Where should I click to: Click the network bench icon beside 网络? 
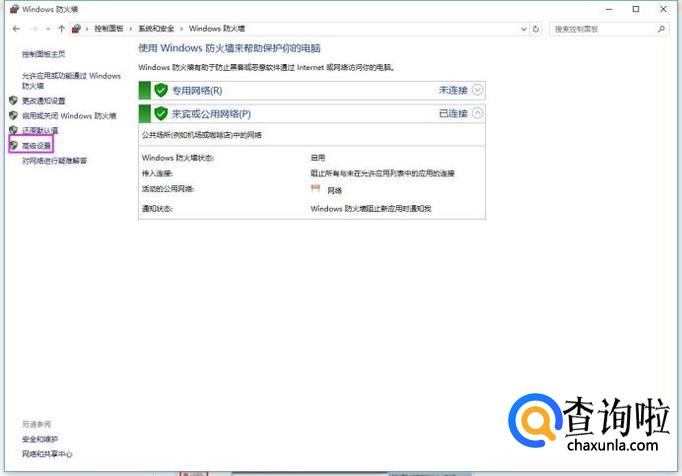click(x=316, y=188)
